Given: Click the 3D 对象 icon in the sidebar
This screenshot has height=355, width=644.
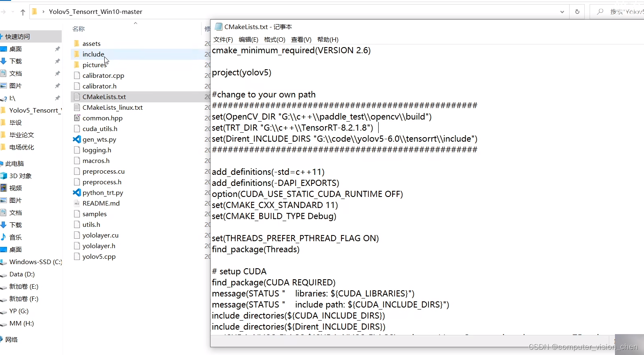Looking at the screenshot, I should pyautogui.click(x=4, y=176).
